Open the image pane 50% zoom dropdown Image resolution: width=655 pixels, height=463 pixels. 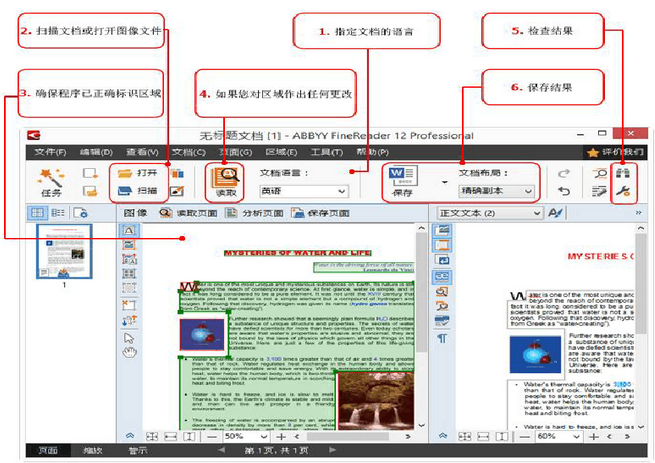click(x=246, y=437)
